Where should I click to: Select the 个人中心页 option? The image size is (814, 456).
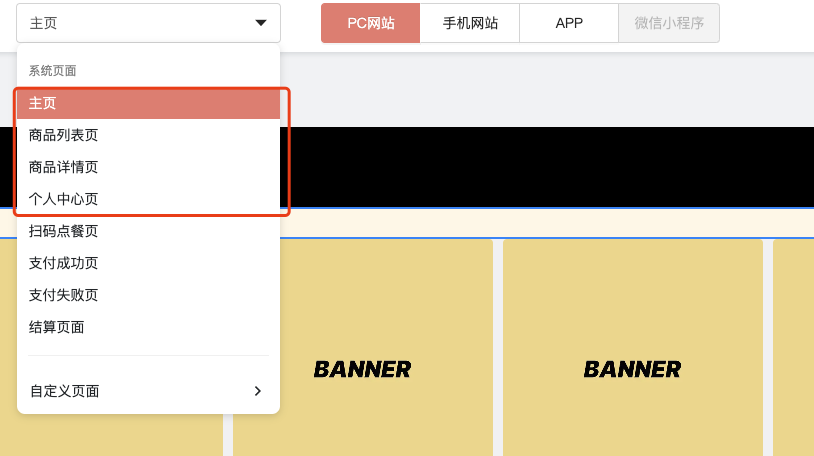click(x=148, y=199)
